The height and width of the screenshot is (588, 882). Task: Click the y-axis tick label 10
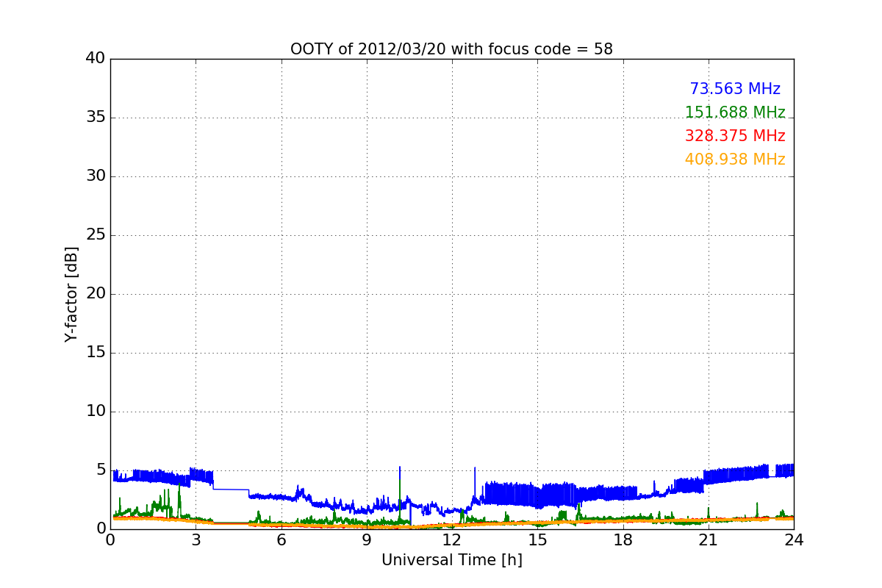pos(96,412)
